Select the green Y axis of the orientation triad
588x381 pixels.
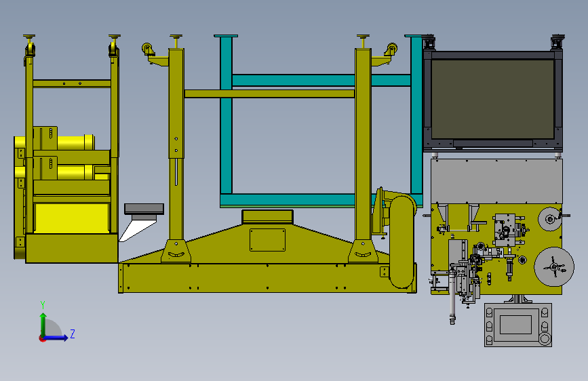pos(43,325)
